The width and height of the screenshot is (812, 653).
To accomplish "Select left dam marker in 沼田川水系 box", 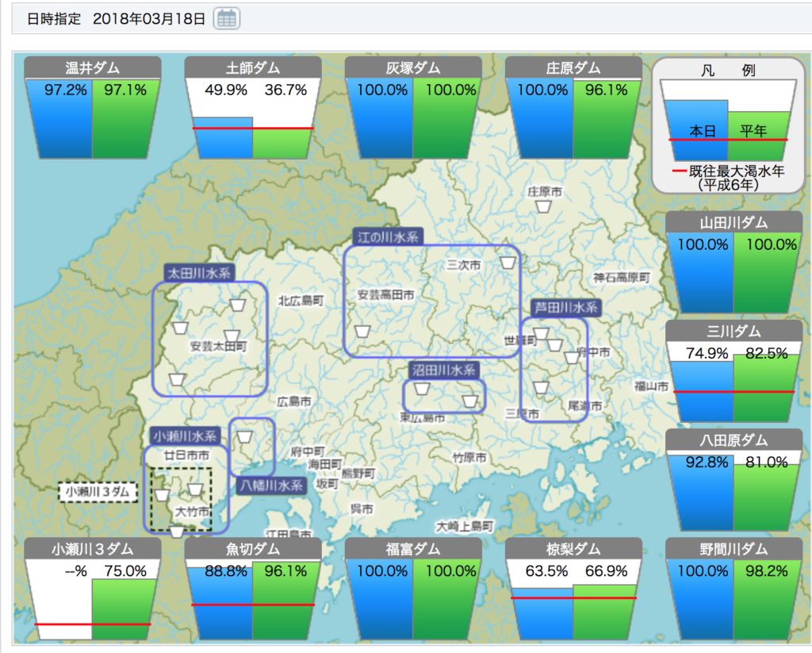I will point(422,389).
